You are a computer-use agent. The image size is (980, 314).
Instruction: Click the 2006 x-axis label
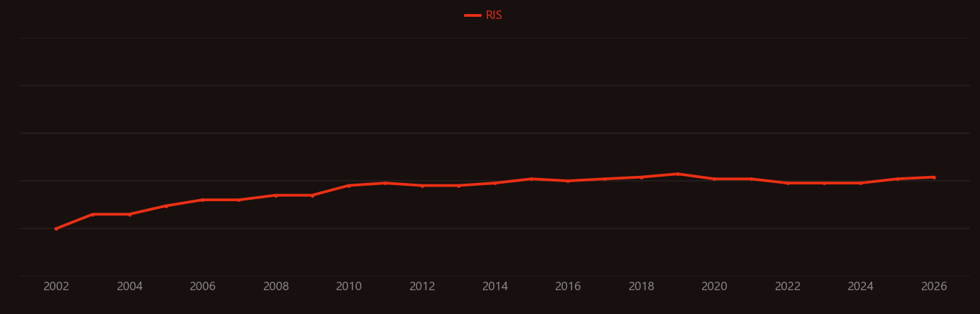[202, 287]
